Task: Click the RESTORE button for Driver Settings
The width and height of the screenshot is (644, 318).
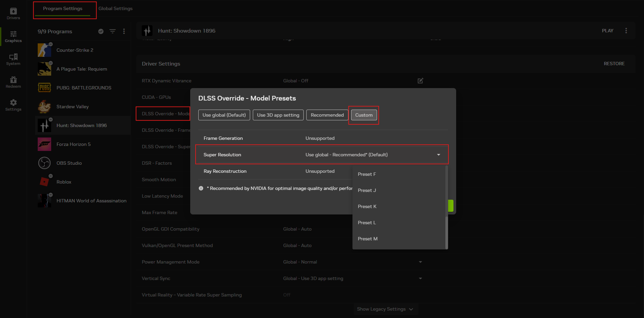Action: tap(614, 64)
